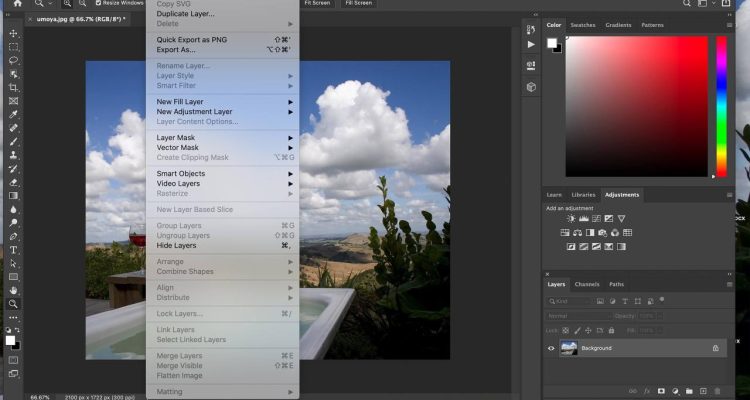The height and width of the screenshot is (400, 750).
Task: Select the Move tool
Action: [x=13, y=33]
